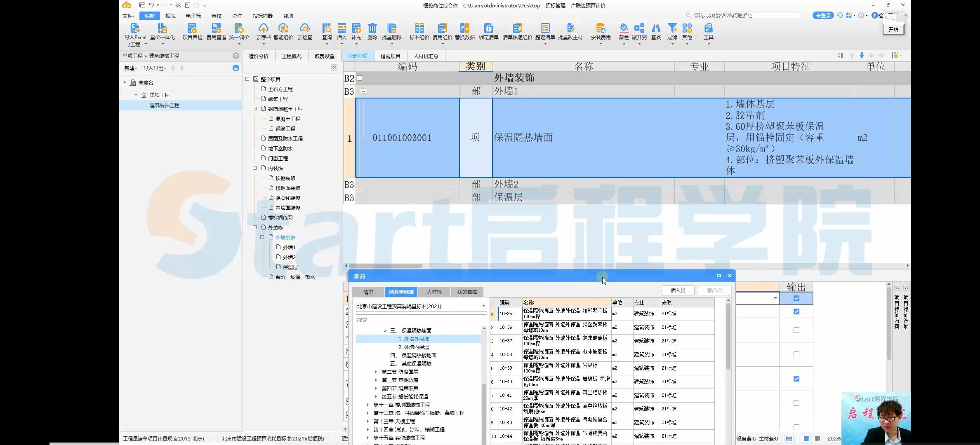
Task: Click the 展开到 expand-to icon
Action: (639, 32)
